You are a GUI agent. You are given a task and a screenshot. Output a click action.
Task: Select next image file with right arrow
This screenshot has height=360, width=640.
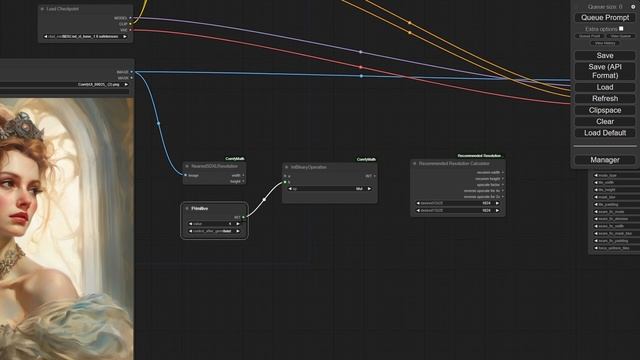pyautogui.click(x=126, y=84)
